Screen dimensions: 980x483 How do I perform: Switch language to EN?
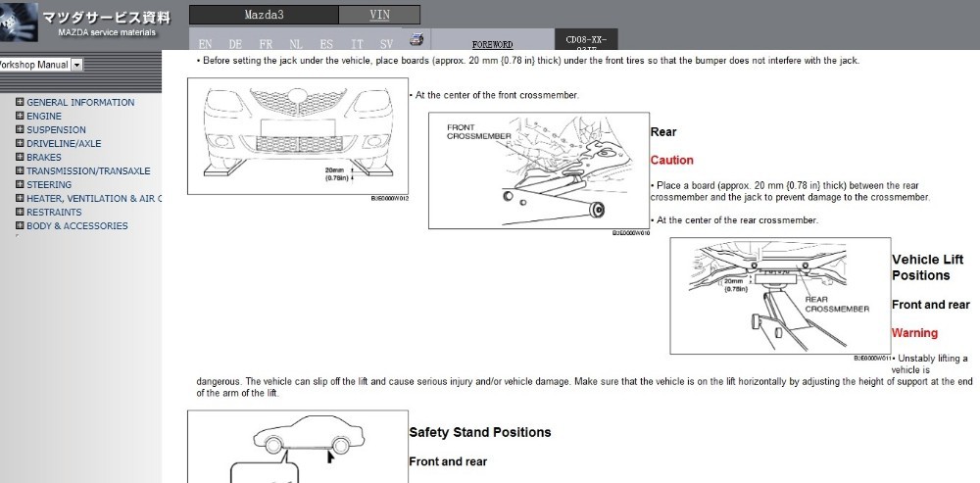tap(205, 44)
